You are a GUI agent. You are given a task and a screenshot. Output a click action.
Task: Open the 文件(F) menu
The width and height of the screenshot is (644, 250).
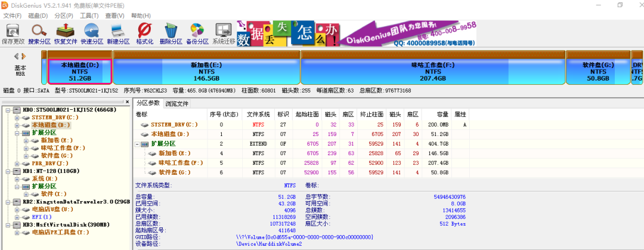click(13, 16)
